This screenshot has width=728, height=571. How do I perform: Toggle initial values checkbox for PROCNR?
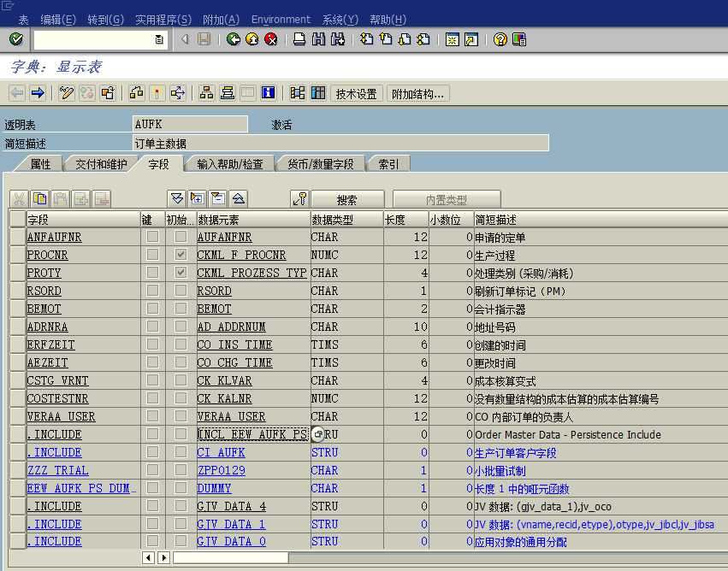coord(181,255)
